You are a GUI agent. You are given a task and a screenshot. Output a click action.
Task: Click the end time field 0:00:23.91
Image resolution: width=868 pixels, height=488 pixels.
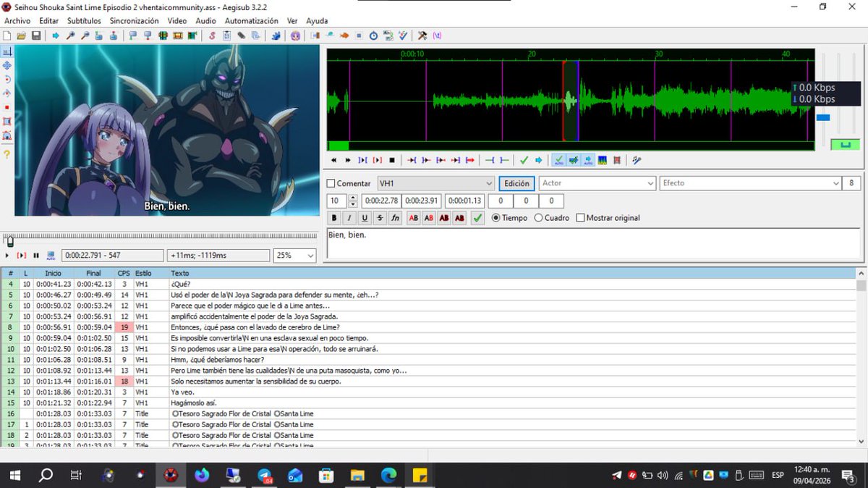pos(422,201)
